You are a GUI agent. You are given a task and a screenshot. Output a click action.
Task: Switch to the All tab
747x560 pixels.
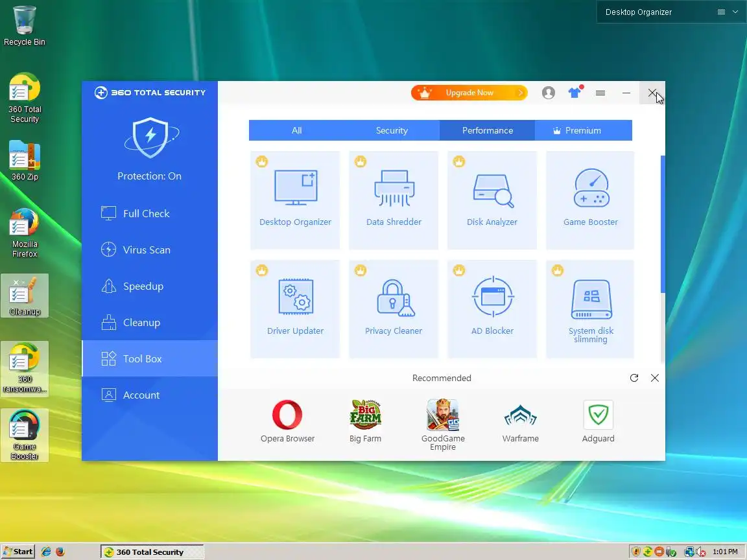(296, 130)
